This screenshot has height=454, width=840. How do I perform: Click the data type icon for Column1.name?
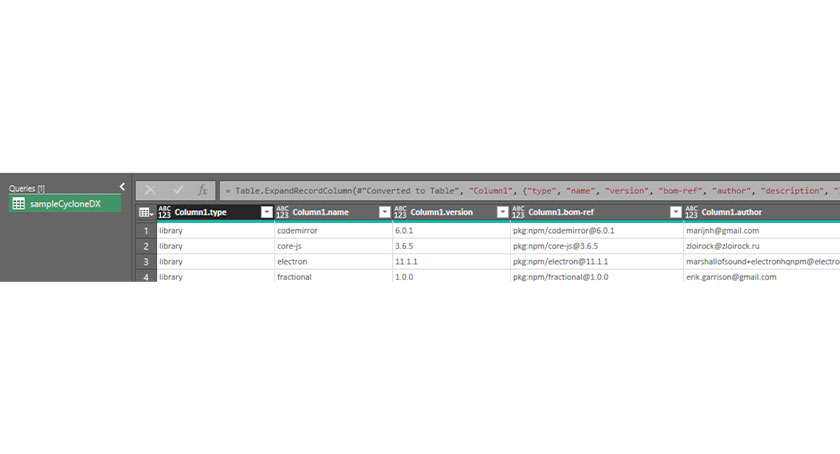tap(282, 212)
